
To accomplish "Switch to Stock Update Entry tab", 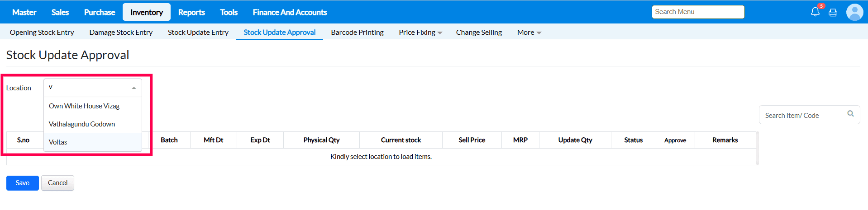I will (x=198, y=33).
